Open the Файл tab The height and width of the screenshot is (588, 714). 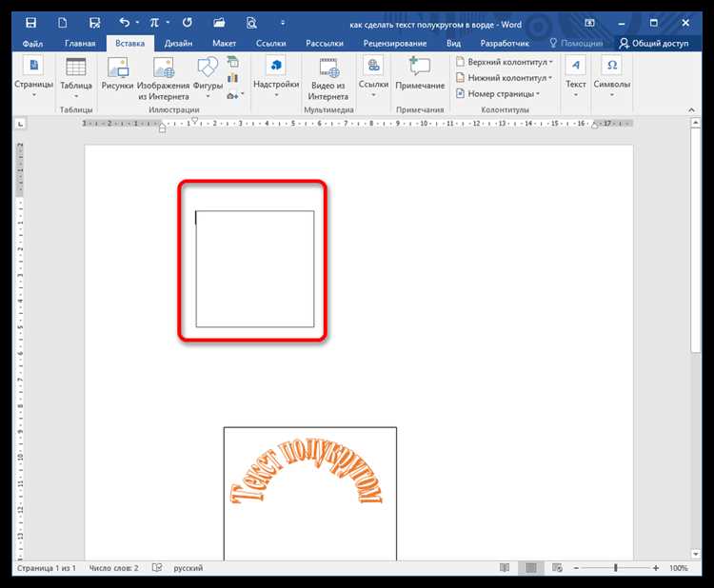(x=32, y=44)
